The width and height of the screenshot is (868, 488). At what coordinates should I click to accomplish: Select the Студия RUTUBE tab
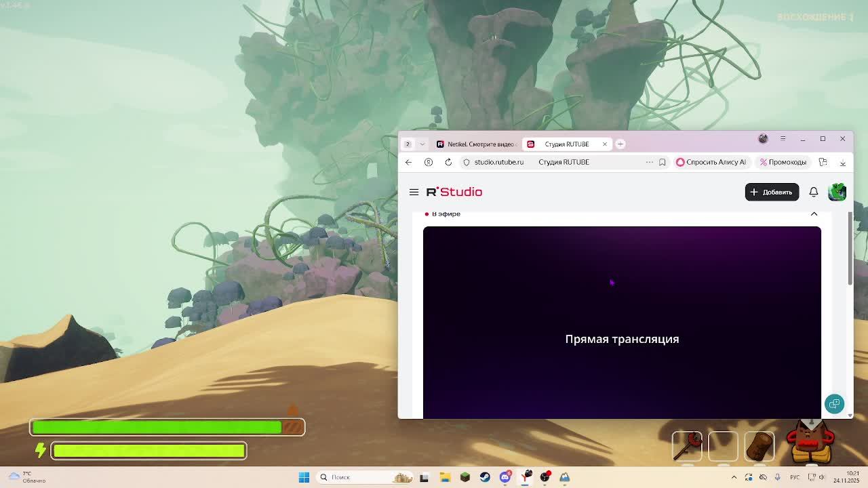click(567, 144)
